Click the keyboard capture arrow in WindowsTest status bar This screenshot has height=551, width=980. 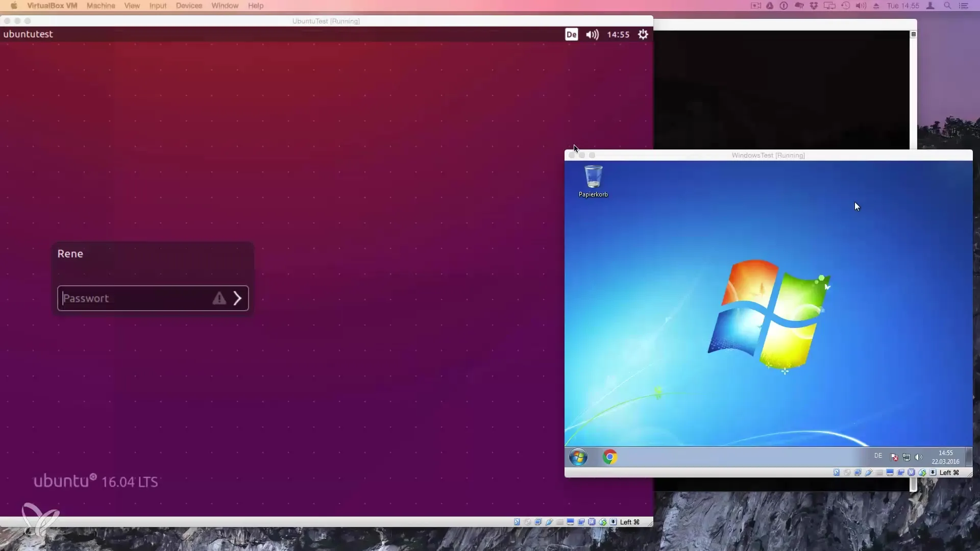point(933,472)
